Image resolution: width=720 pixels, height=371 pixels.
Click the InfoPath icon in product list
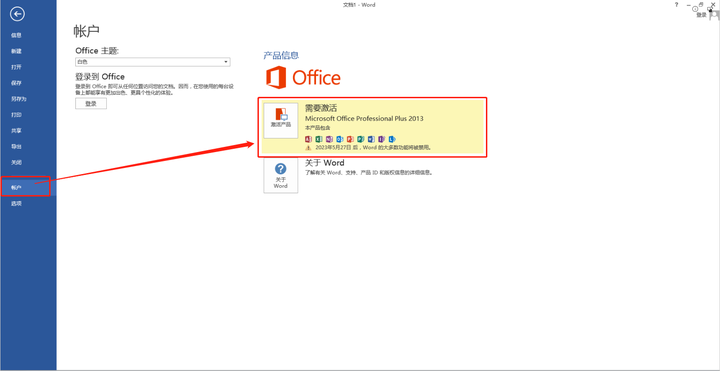tap(382, 139)
